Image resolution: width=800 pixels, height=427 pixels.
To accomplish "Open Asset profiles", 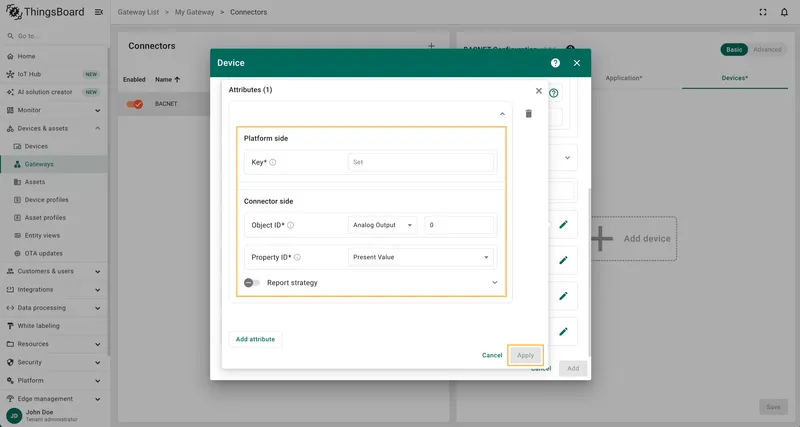I will point(54,217).
